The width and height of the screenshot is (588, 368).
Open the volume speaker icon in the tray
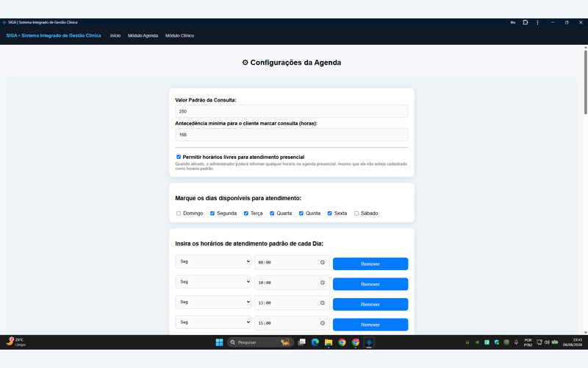pyautogui.click(x=547, y=342)
